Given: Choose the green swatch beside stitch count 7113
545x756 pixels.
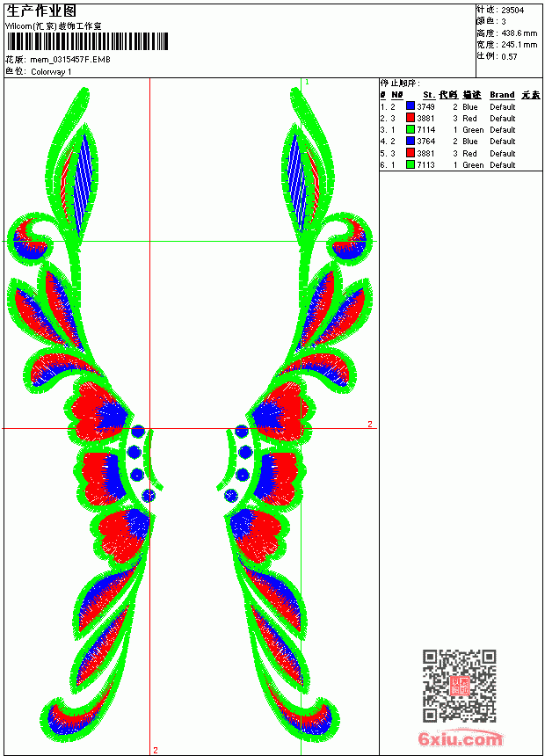Looking at the screenshot, I should (x=411, y=164).
